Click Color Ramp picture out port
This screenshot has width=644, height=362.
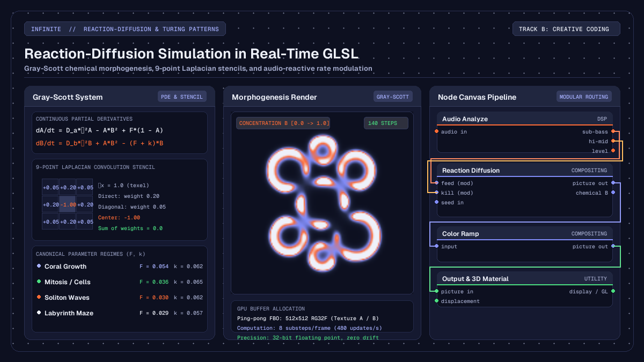coord(613,246)
